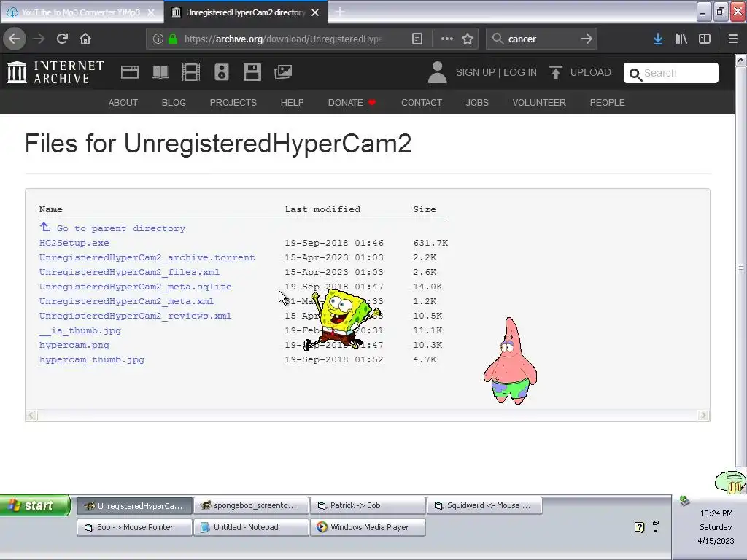Open Internet Archive video film icon
The image size is (747, 560).
click(x=191, y=72)
